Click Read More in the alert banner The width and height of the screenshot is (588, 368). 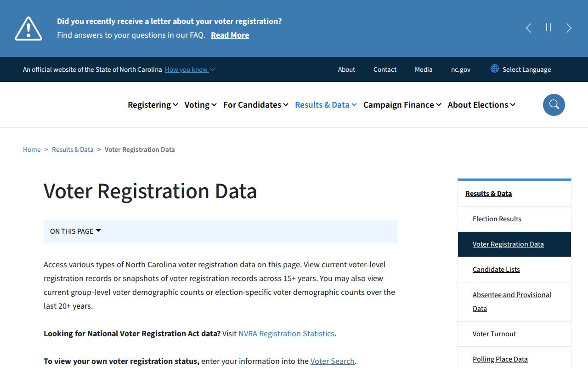pyautogui.click(x=230, y=35)
